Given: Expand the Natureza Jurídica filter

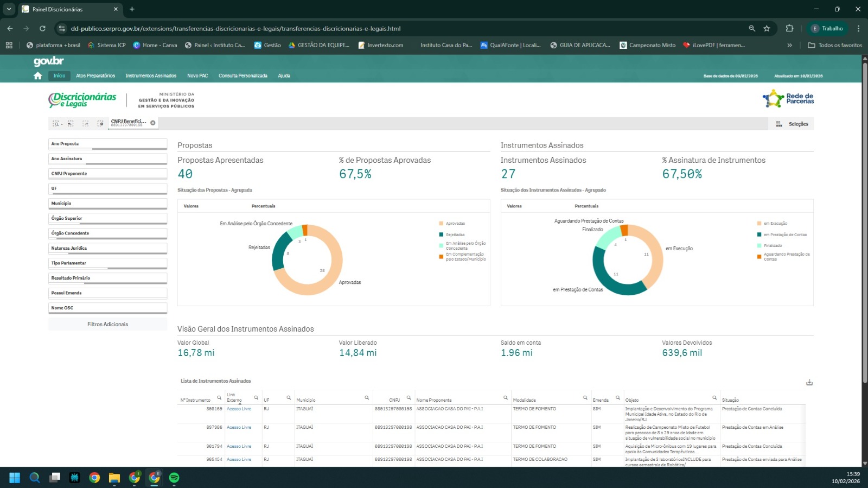Looking at the screenshot, I should click(107, 248).
